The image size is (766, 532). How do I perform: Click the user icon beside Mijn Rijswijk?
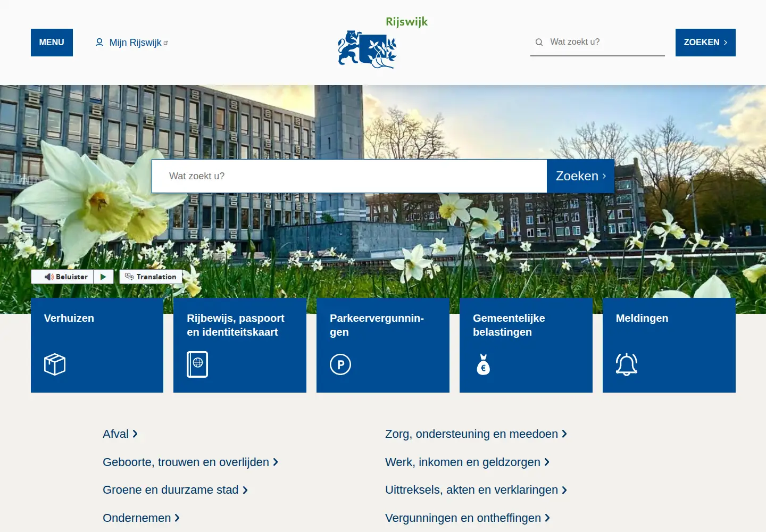99,42
